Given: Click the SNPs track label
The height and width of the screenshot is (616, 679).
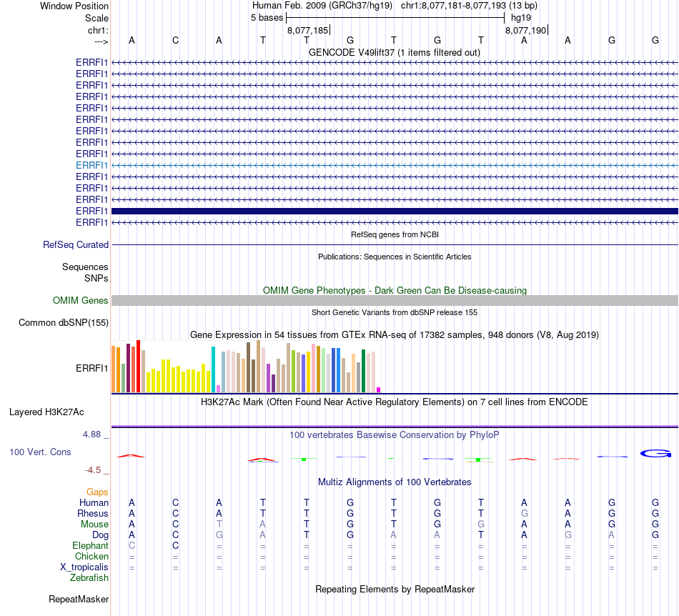Looking at the screenshot, I should [x=96, y=278].
